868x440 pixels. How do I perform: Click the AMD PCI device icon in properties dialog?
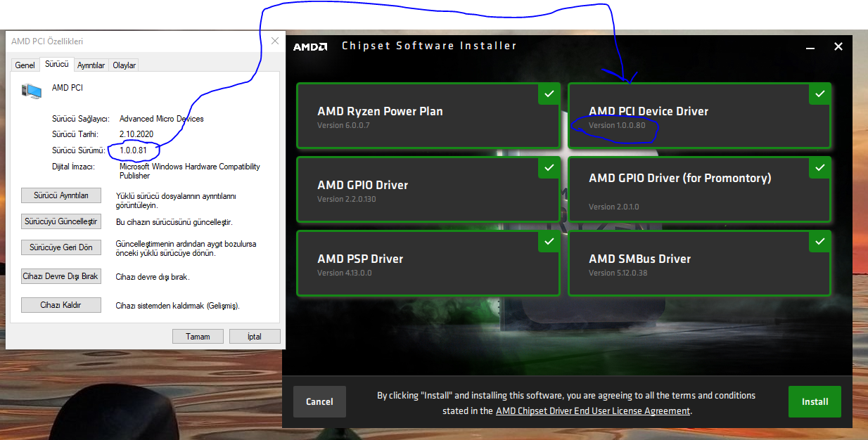(x=32, y=90)
